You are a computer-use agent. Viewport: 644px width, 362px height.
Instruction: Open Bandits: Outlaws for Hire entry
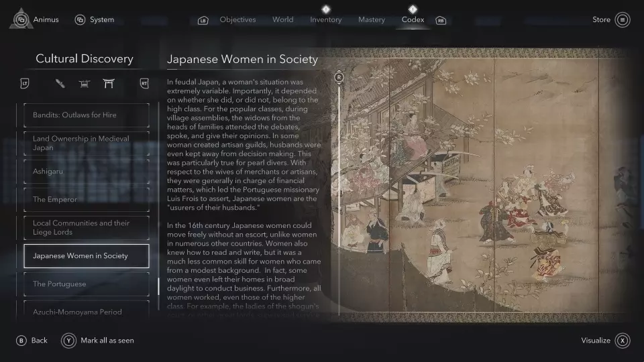87,115
